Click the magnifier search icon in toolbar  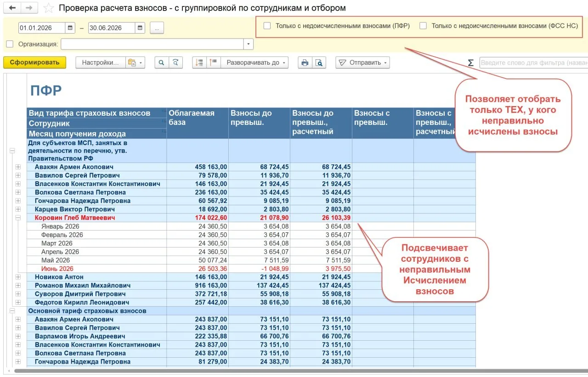tap(161, 63)
